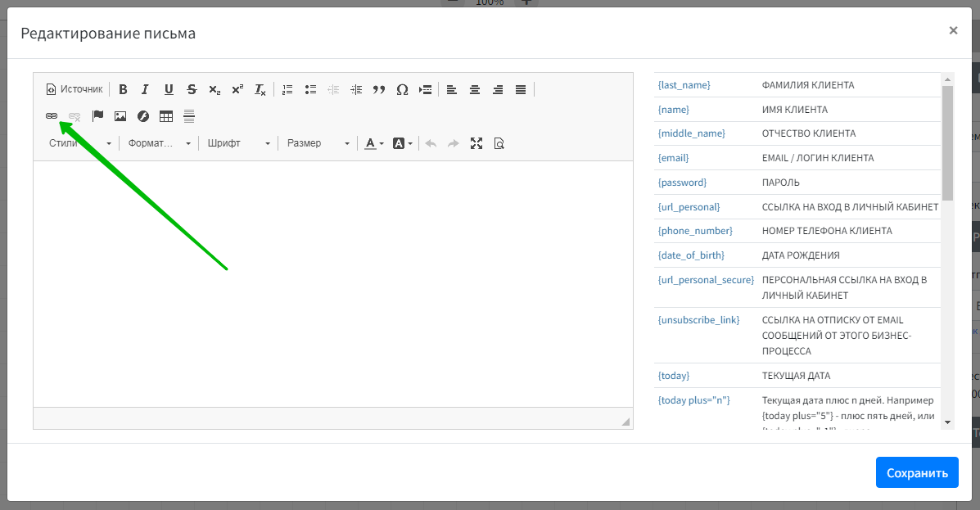This screenshot has width=980, height=510.
Task: Switch to Источник source view
Action: coord(75,89)
